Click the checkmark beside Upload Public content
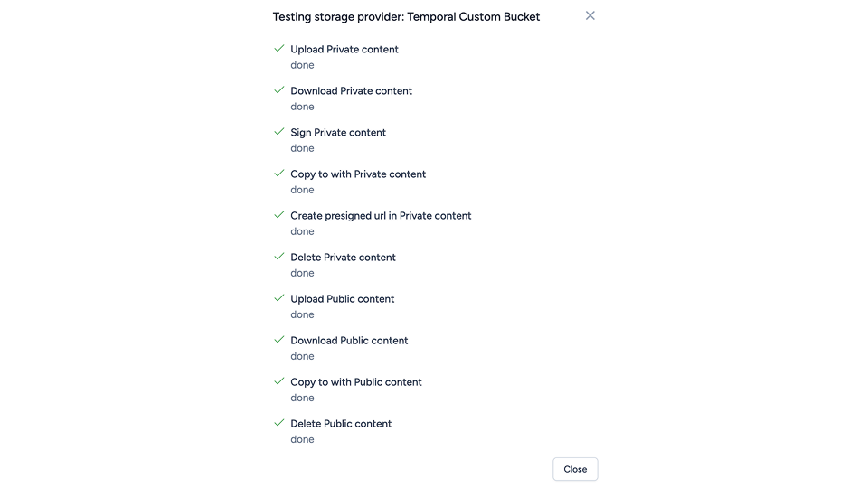 click(279, 298)
